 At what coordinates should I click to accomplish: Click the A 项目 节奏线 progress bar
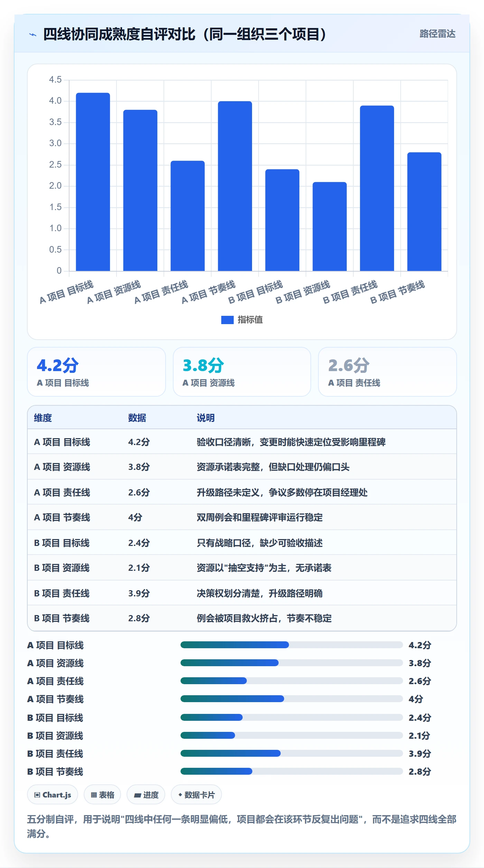tap(292, 699)
